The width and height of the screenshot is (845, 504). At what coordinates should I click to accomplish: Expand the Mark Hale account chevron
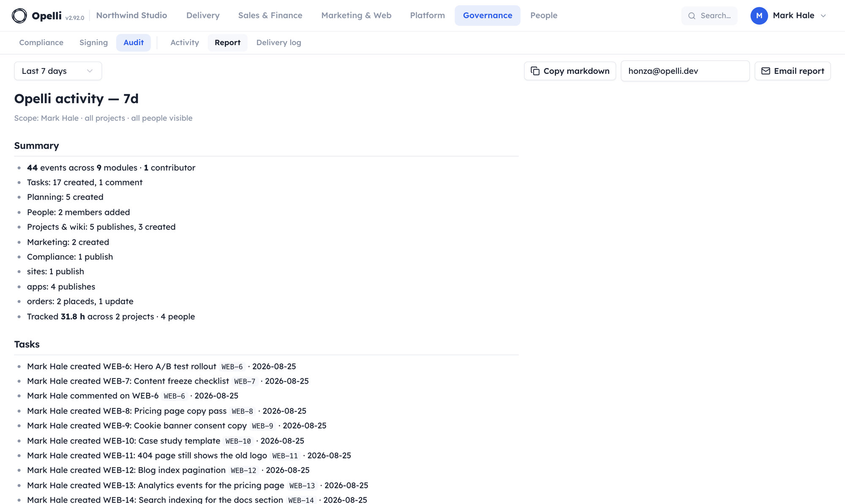click(823, 16)
